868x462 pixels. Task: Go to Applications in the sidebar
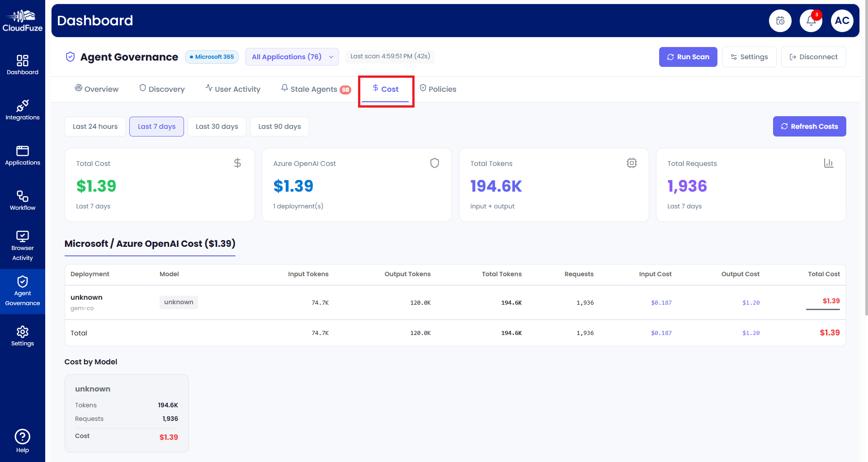tap(23, 156)
